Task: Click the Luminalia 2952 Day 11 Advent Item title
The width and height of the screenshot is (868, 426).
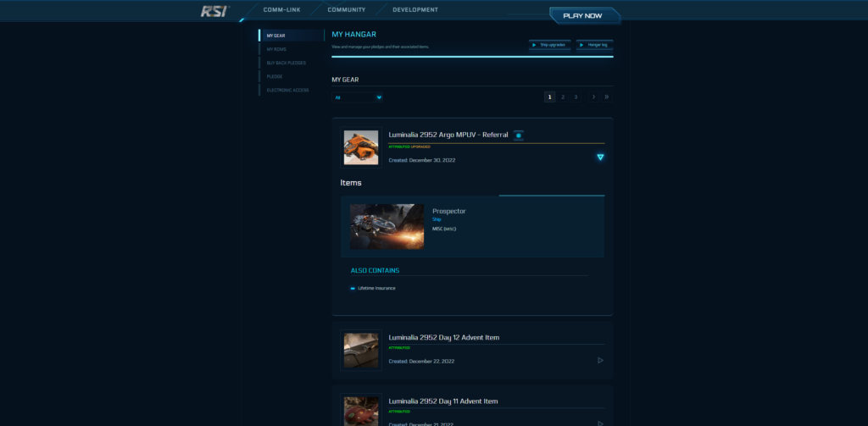Action: coord(443,401)
